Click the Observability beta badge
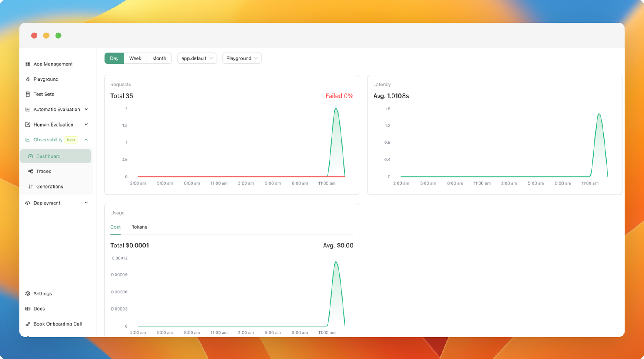The image size is (644, 359). [71, 140]
